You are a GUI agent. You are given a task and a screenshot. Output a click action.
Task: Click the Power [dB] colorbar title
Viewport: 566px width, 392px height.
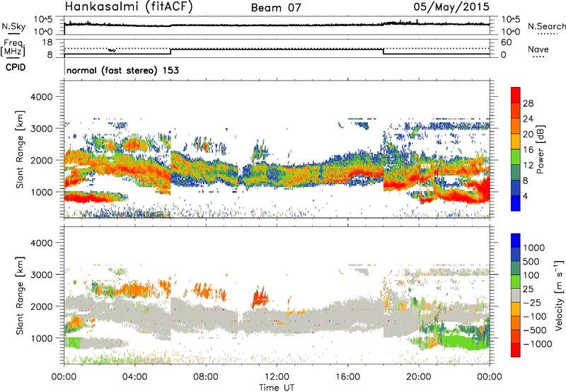[540, 149]
